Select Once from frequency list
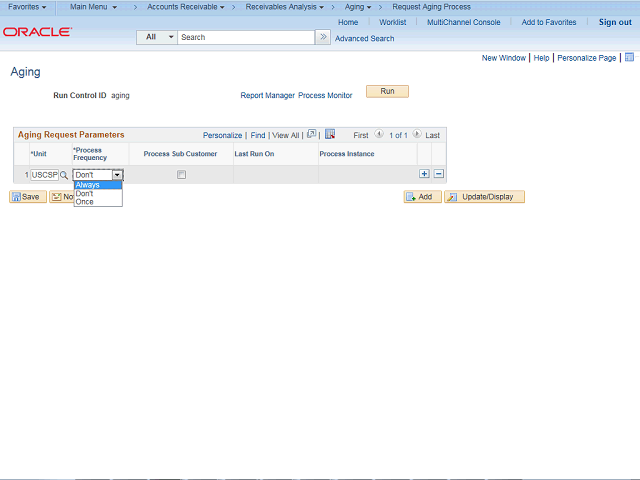Image resolution: width=640 pixels, height=480 pixels. 98,202
